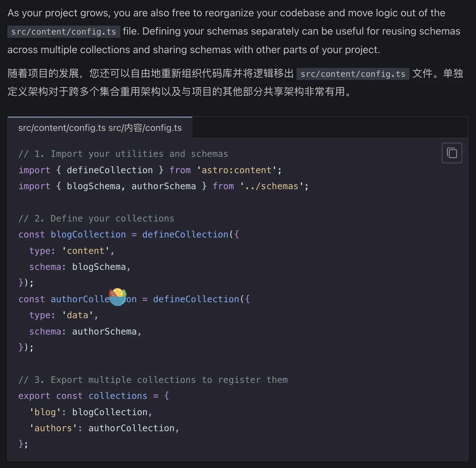The width and height of the screenshot is (476, 468).
Task: Click the copy code icon
Action: (452, 153)
